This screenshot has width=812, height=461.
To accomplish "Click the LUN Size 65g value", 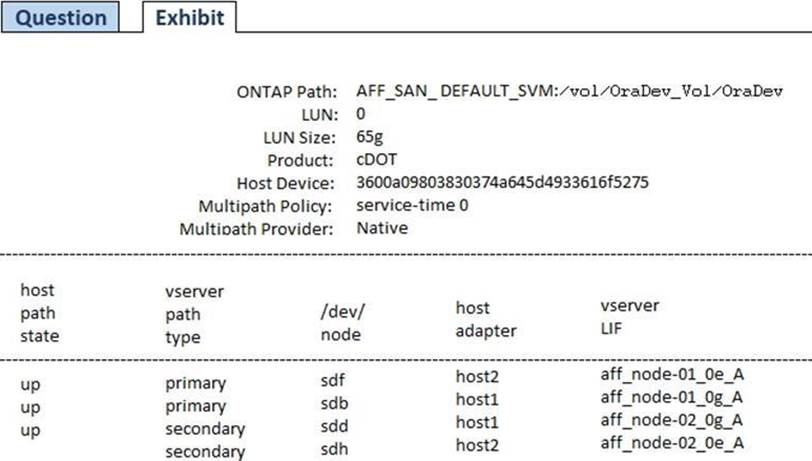I will click(x=369, y=137).
